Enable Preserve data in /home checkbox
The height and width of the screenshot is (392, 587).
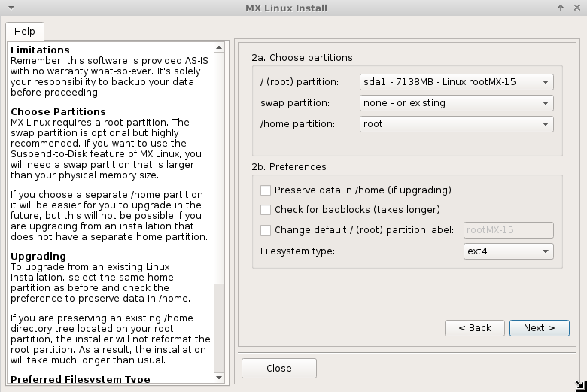pyautogui.click(x=266, y=190)
